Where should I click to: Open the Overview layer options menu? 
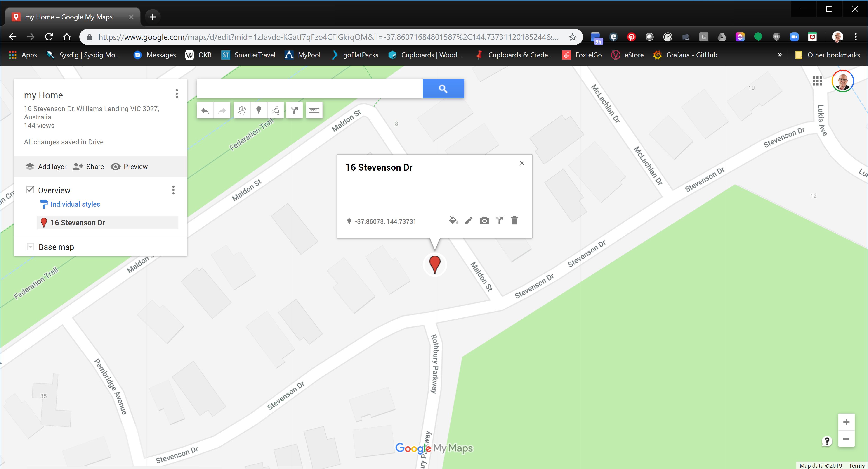pyautogui.click(x=173, y=190)
